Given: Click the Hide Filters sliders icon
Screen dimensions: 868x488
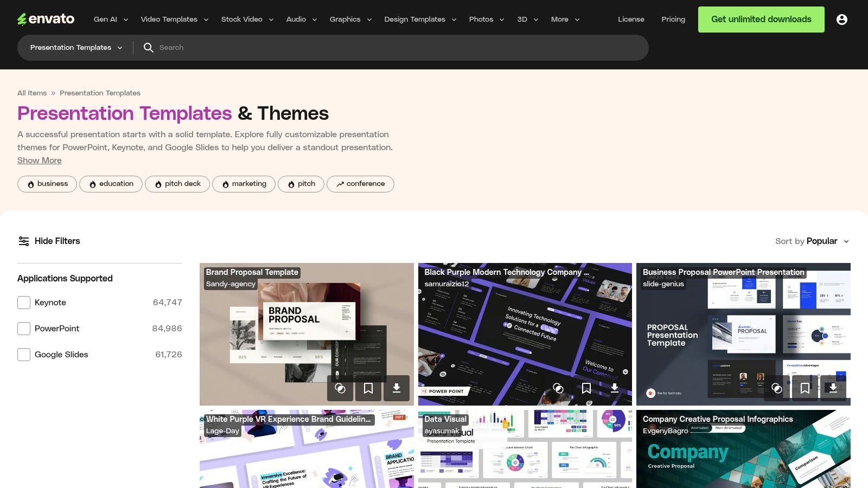Looking at the screenshot, I should 24,241.
